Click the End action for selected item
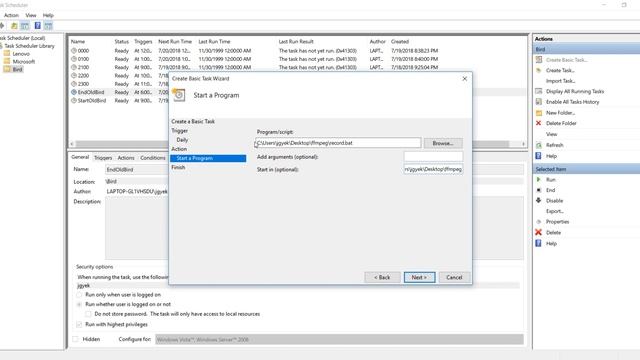 pos(550,190)
